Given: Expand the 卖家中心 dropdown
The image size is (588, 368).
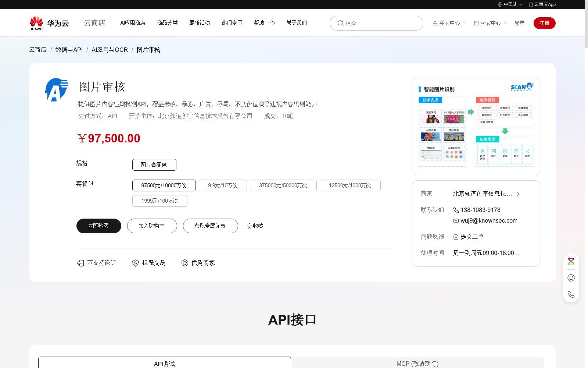Looking at the screenshot, I should point(506,23).
